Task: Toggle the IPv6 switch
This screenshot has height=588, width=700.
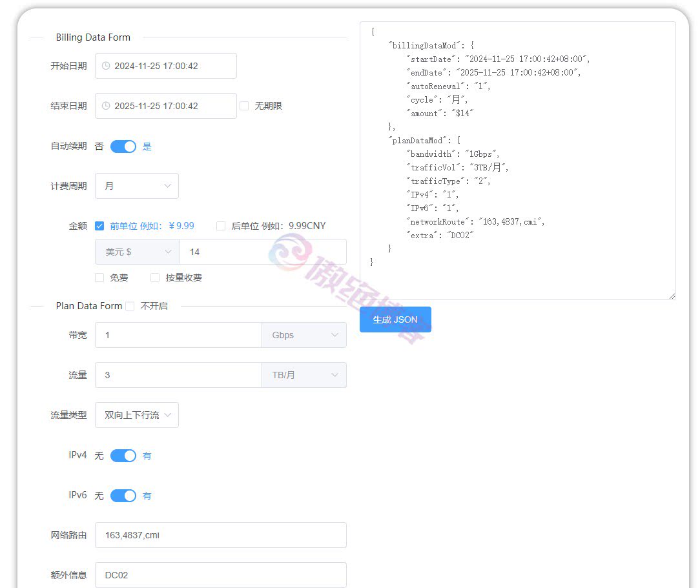Action: pyautogui.click(x=123, y=496)
